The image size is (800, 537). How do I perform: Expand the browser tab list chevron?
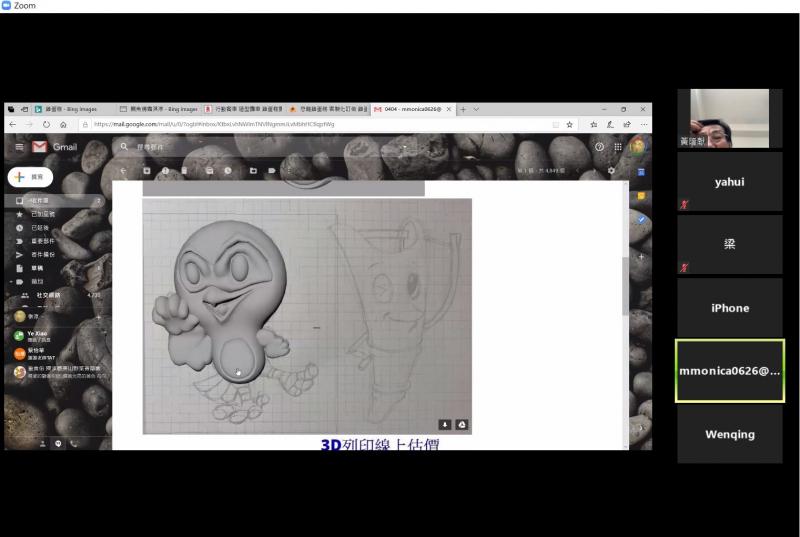pos(476,109)
